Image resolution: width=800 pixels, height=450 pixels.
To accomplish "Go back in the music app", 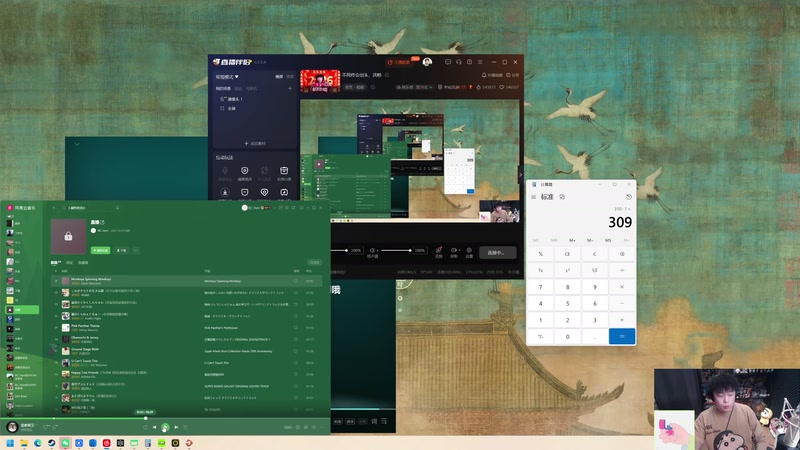I will (54, 208).
